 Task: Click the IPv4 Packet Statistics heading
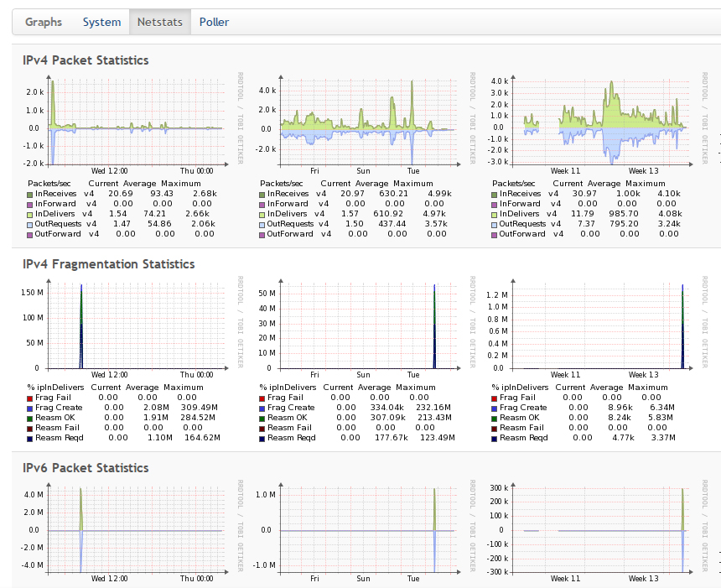(86, 60)
